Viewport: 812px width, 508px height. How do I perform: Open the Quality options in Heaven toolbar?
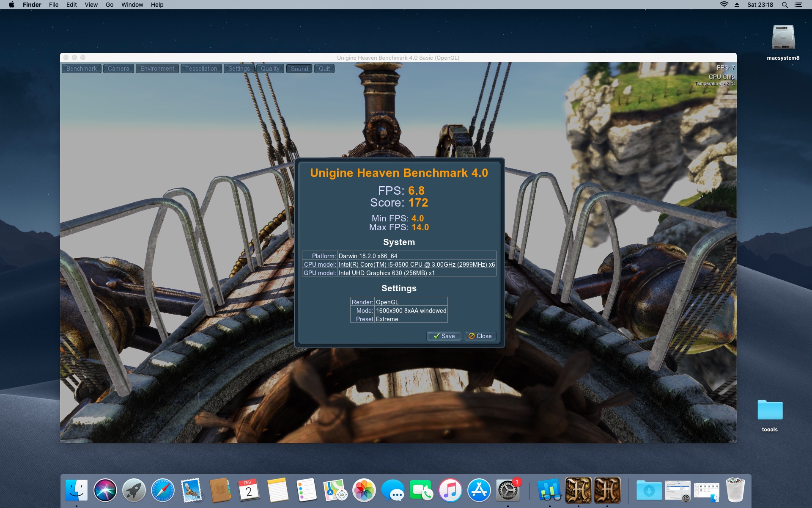270,69
